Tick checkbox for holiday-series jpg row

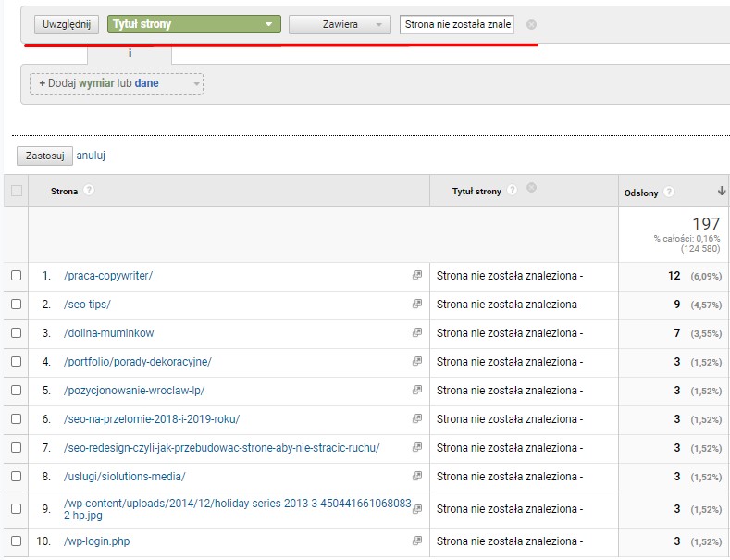pos(17,509)
